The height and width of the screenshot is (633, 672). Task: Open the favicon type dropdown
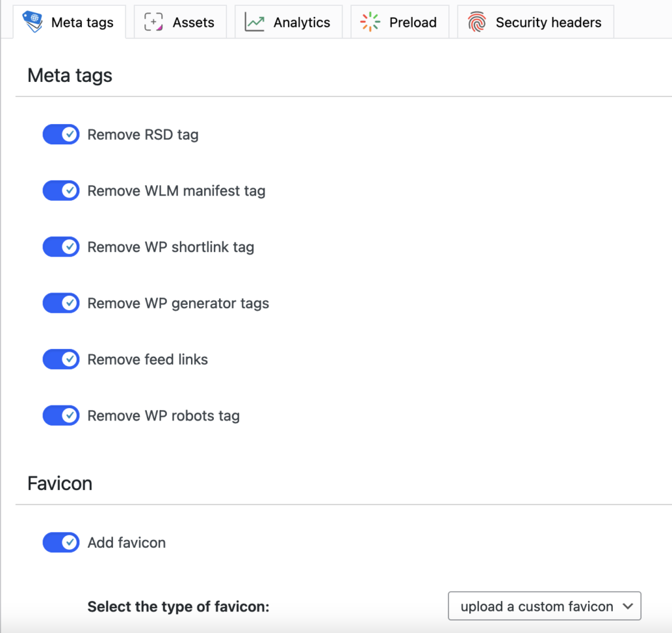(x=544, y=606)
